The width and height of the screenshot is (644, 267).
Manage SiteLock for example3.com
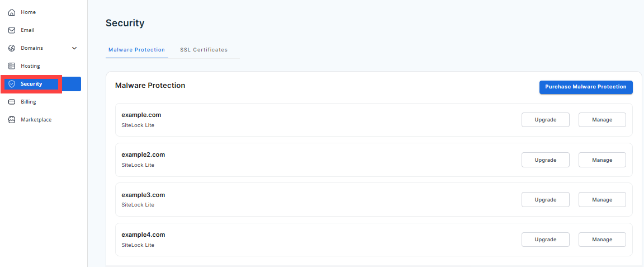[602, 200]
